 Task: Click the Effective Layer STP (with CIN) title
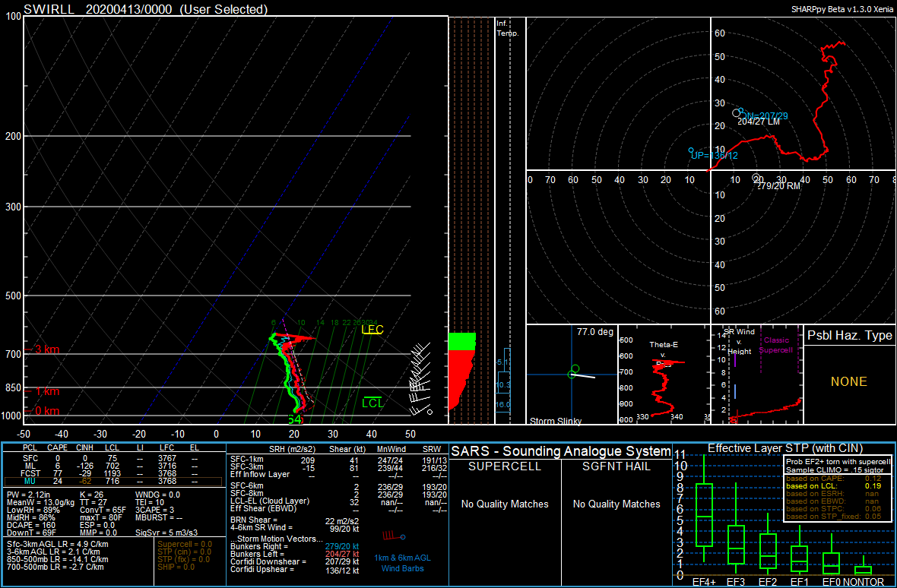784,447
